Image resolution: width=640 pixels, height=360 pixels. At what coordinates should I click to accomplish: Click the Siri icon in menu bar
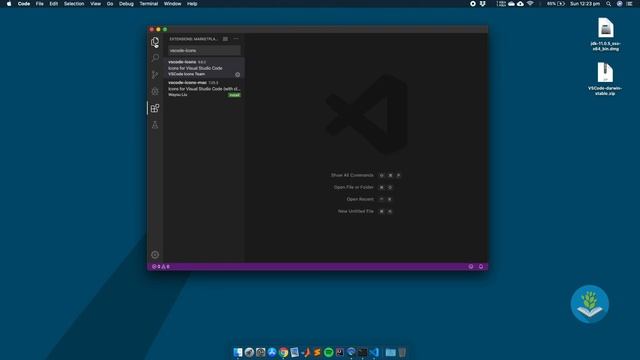click(619, 4)
